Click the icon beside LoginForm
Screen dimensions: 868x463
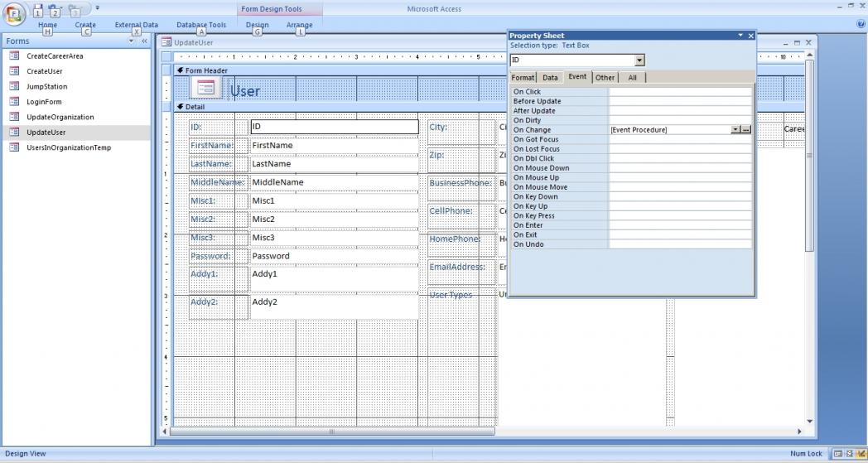(x=14, y=102)
